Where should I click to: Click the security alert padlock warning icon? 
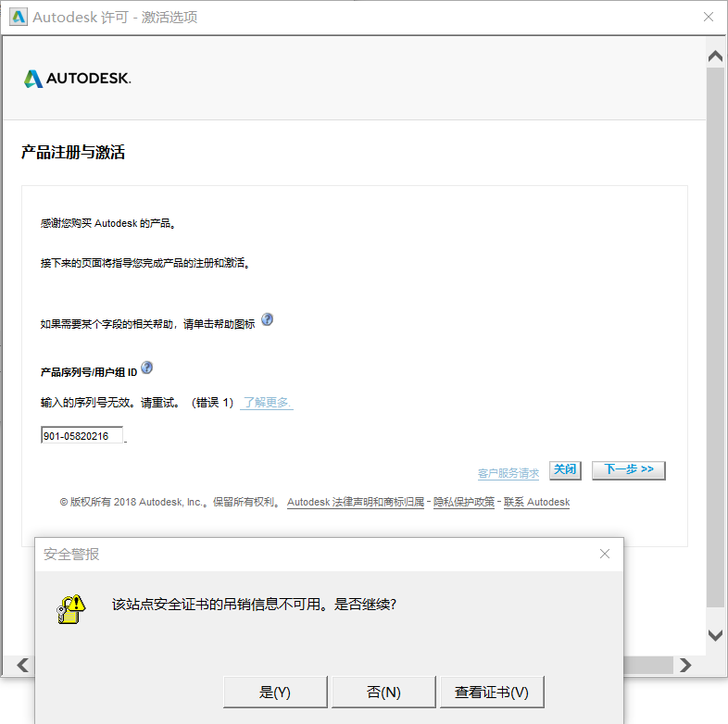pos(71,609)
